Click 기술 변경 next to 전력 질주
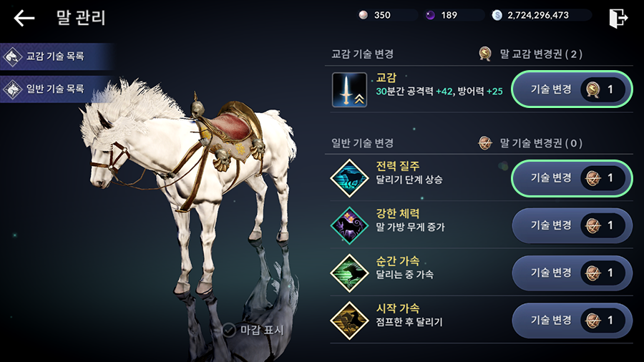Screen dimensions: 644x362 click(x=572, y=178)
